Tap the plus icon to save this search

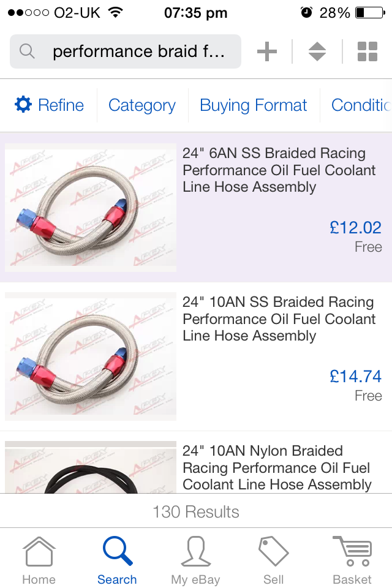point(266,51)
